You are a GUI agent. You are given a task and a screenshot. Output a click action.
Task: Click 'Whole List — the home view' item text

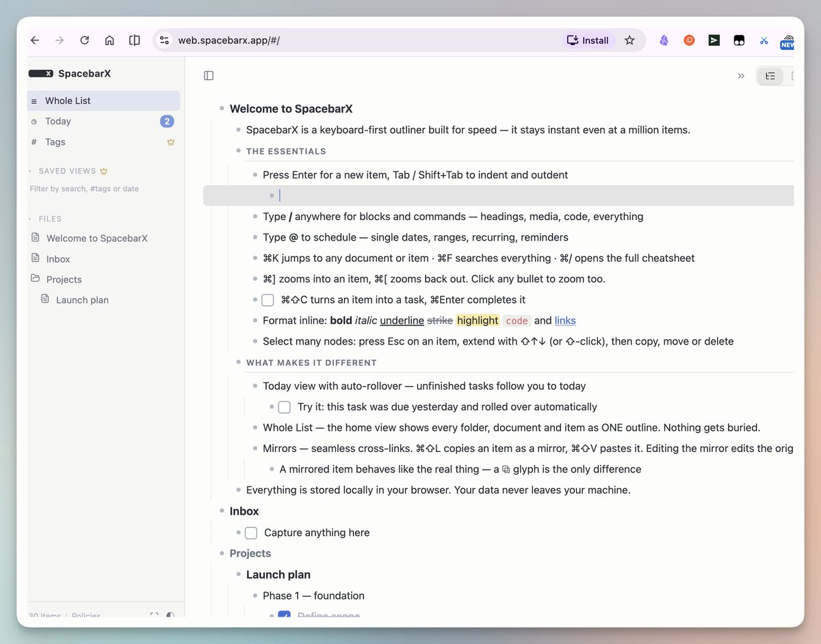click(x=511, y=428)
